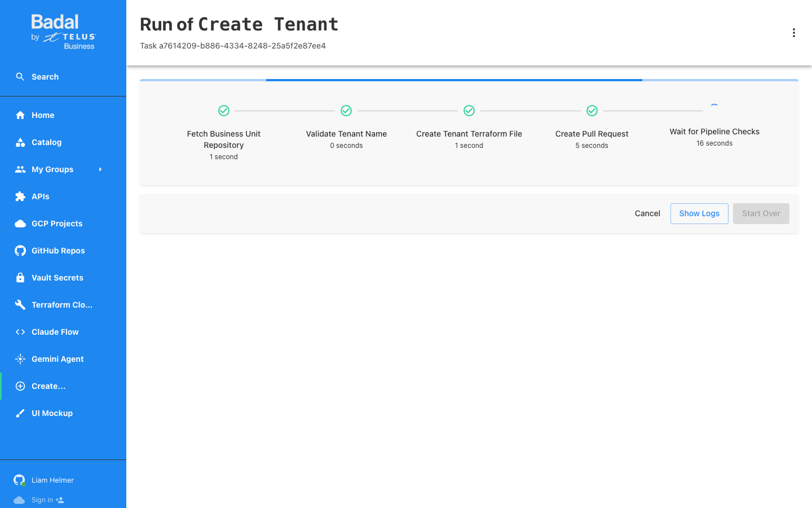
Task: Click the Terraform Cloud wrench icon
Action: [x=20, y=305]
